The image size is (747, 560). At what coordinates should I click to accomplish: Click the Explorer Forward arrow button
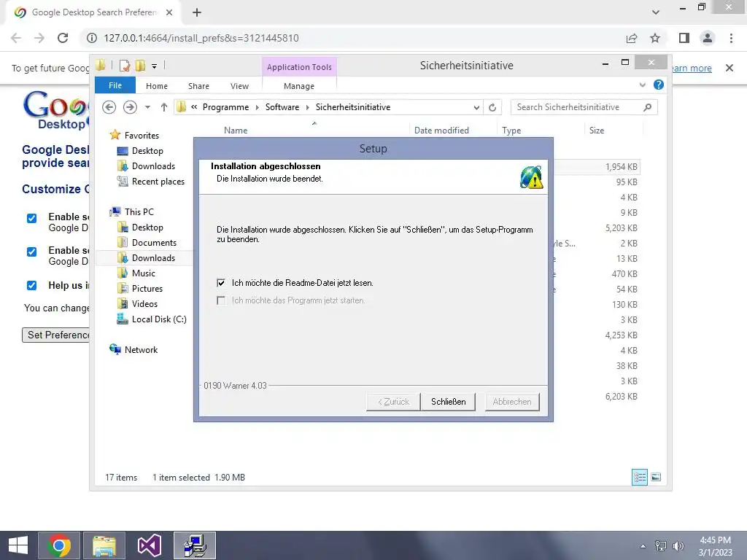pyautogui.click(x=130, y=107)
